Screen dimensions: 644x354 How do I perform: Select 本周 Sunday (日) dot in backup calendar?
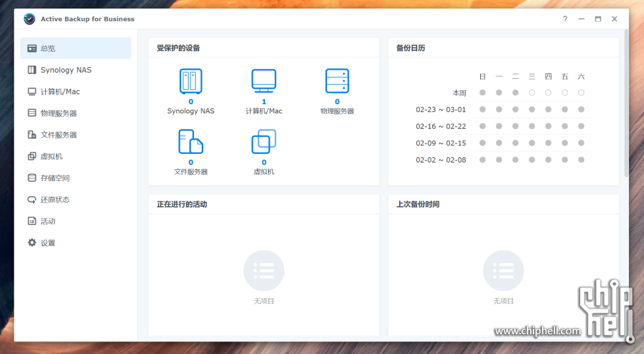tap(483, 93)
